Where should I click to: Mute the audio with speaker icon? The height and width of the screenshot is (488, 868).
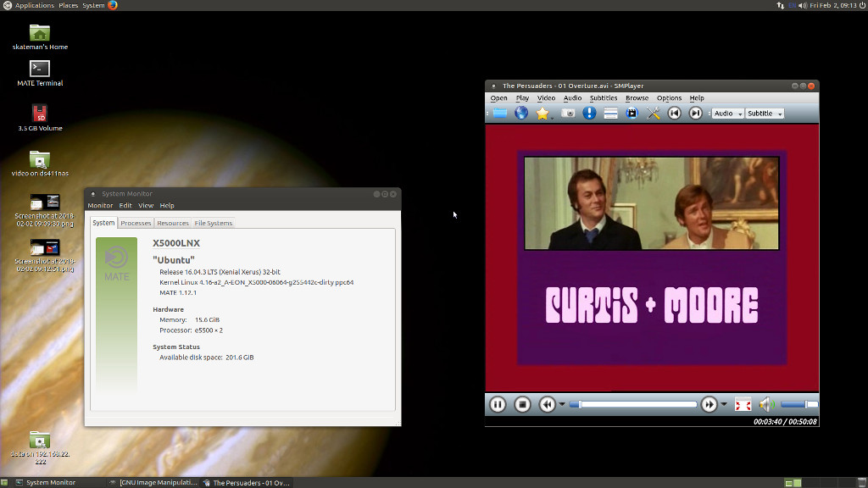tap(766, 404)
